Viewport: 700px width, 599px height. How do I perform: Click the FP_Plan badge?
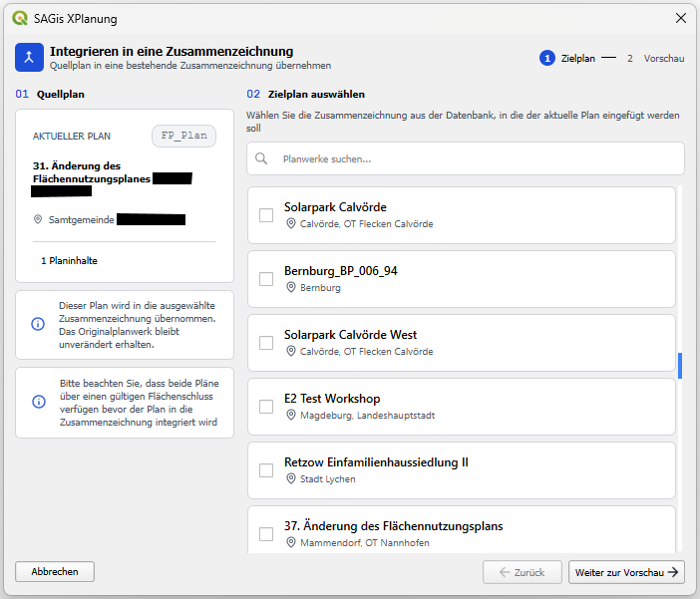(x=183, y=136)
